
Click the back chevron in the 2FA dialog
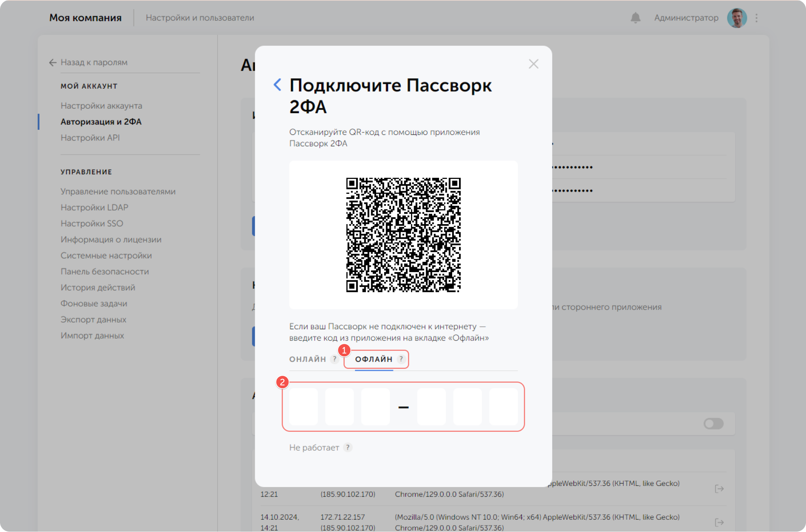tap(277, 84)
